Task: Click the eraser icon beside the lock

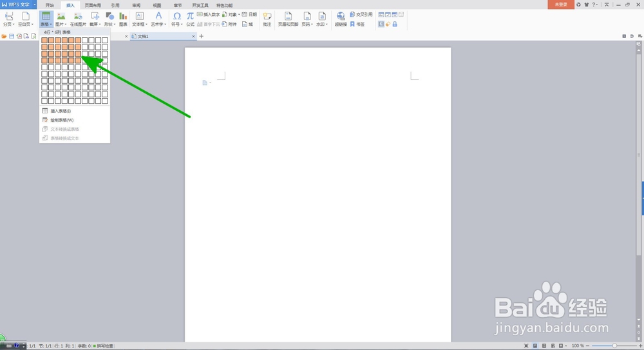Action: coord(388,24)
